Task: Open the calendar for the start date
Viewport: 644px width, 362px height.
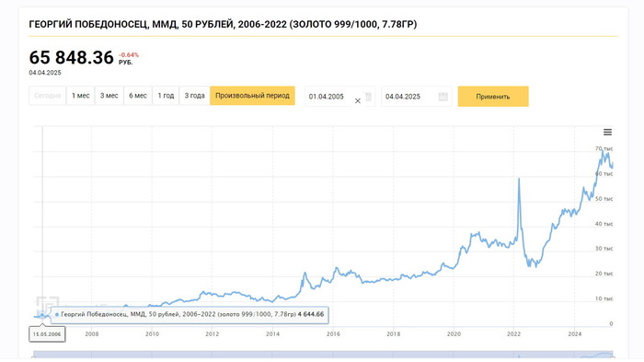Action: (x=368, y=97)
